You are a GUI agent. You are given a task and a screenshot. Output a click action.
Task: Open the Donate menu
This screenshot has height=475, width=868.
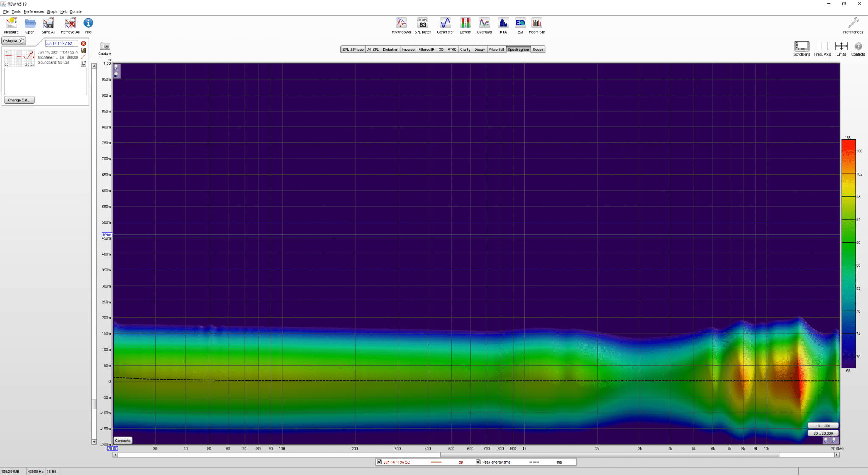click(x=76, y=11)
